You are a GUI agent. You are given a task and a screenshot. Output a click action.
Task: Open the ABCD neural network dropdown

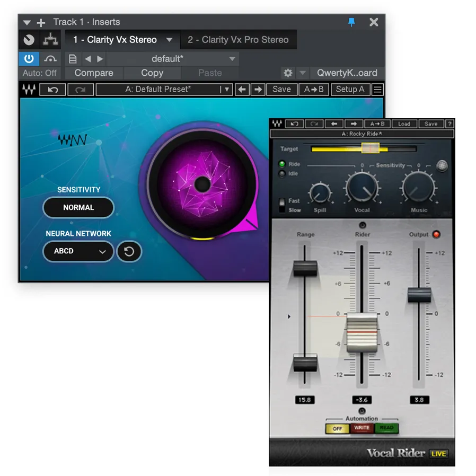pos(78,251)
